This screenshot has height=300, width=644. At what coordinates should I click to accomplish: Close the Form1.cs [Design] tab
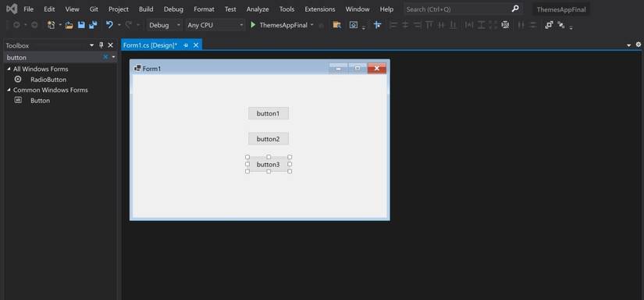coord(195,45)
